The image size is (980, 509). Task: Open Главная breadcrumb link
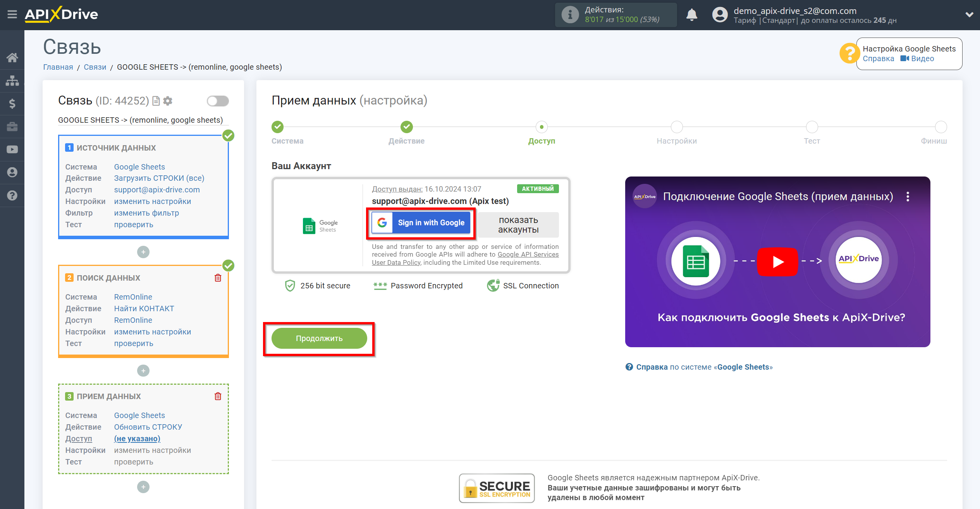[58, 67]
